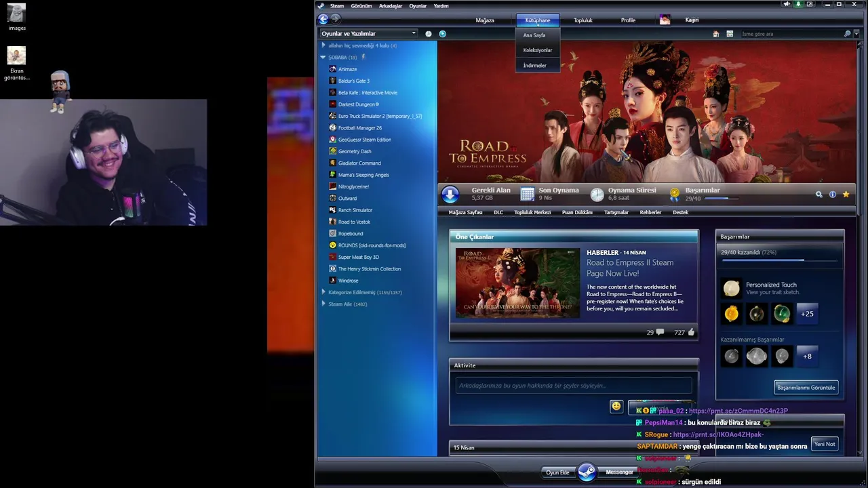The height and width of the screenshot is (488, 868).
Task: Open the emoji picker smiley button
Action: coord(616,406)
